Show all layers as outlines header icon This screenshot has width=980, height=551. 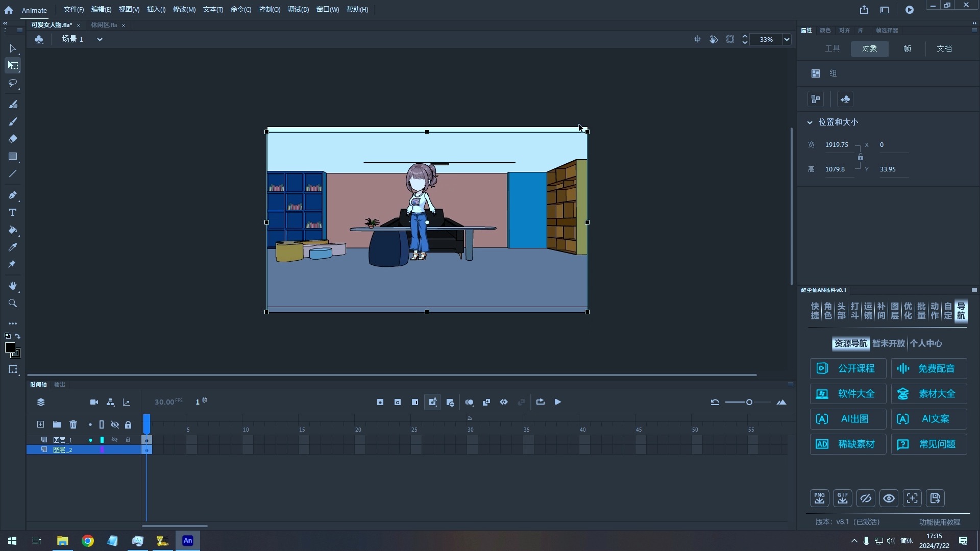click(102, 424)
